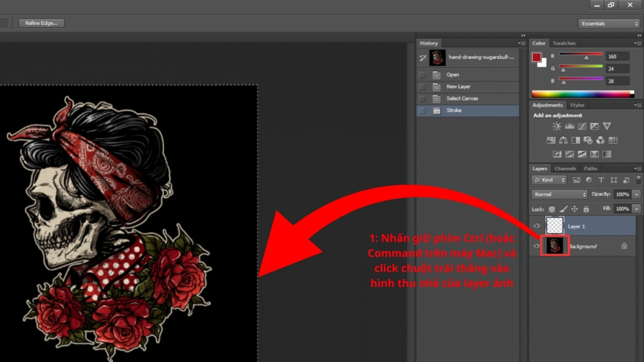Viewport: 644px width, 362px height.
Task: Open the Normal blend mode dropdown
Action: click(560, 194)
